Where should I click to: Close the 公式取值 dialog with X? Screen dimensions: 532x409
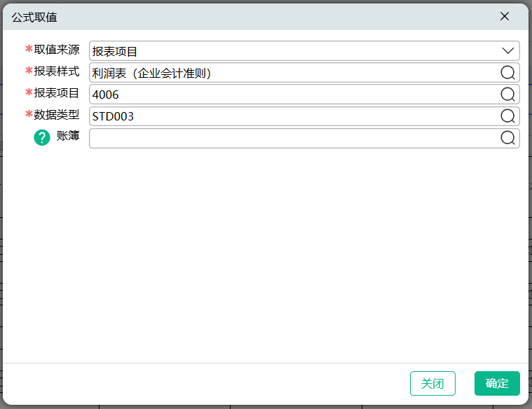pos(505,16)
